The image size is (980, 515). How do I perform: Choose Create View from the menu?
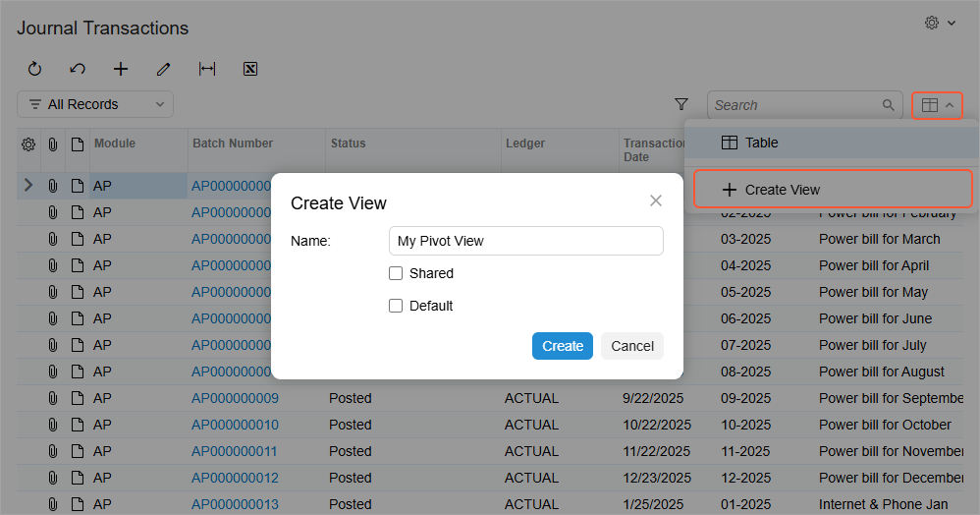[782, 190]
